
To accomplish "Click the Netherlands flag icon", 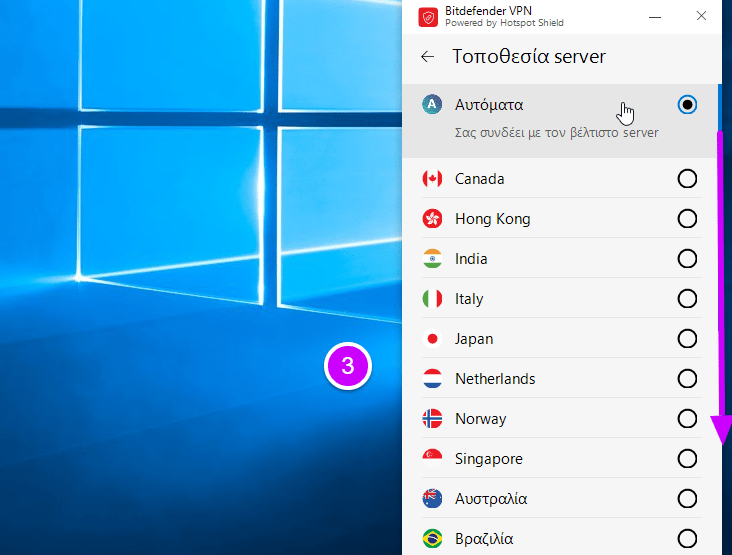I will 432,379.
